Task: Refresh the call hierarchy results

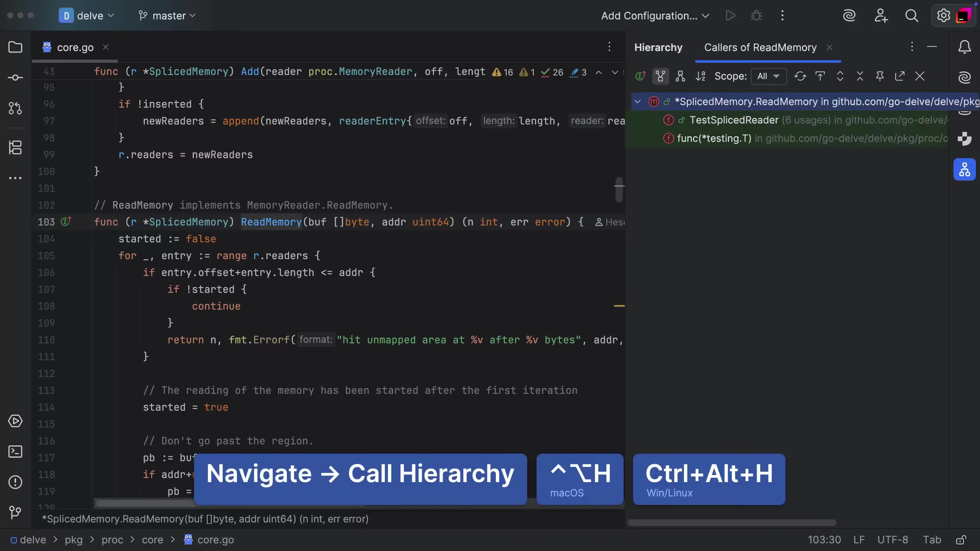Action: [800, 76]
